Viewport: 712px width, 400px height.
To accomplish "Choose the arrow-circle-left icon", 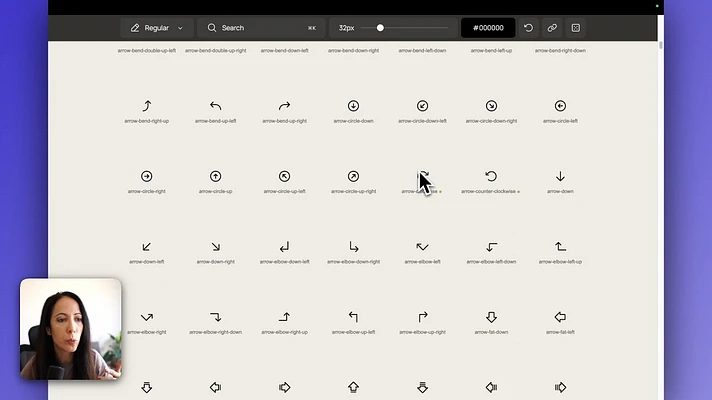I will 560,106.
